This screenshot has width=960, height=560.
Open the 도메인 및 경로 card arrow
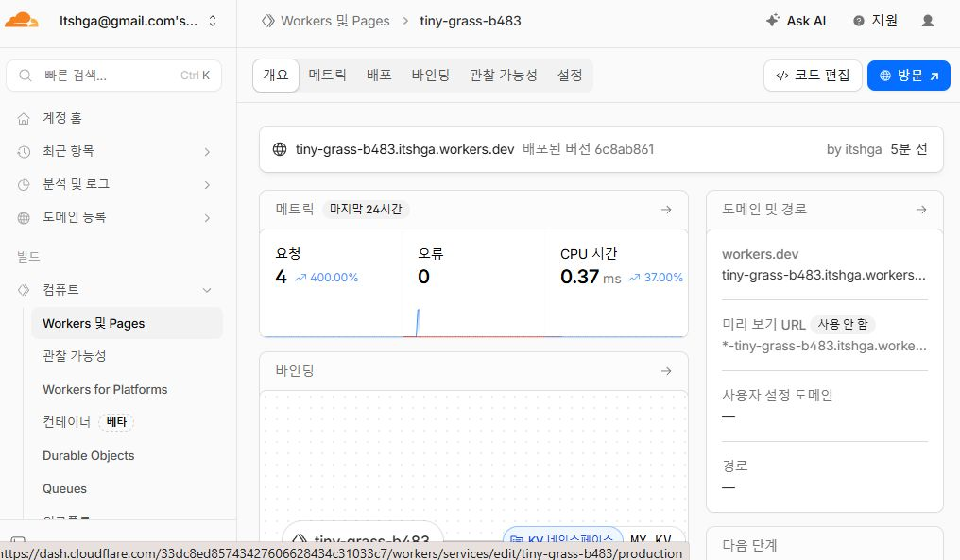tap(921, 210)
